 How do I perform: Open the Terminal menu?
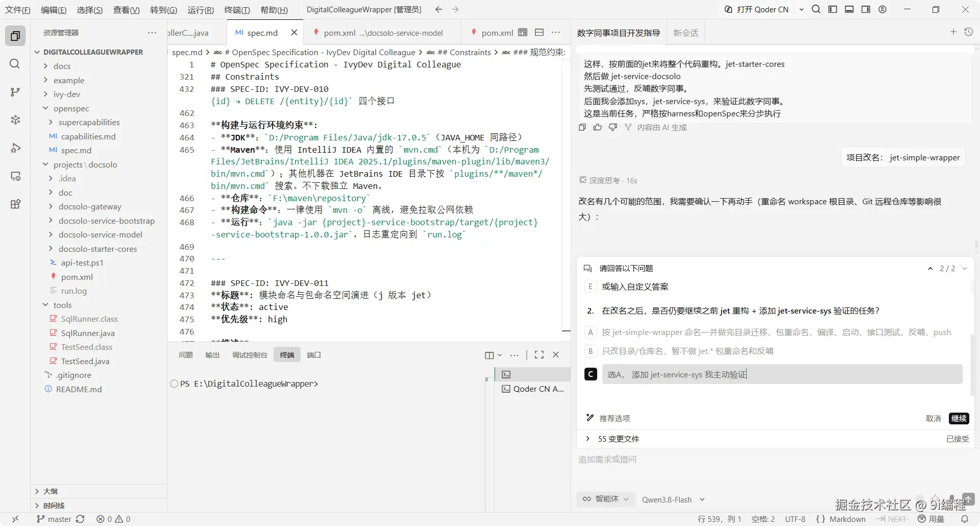(237, 10)
